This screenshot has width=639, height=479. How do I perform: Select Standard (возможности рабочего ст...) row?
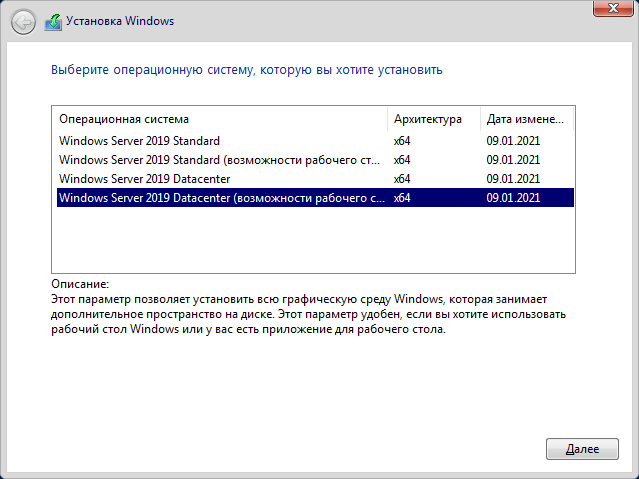pos(315,160)
